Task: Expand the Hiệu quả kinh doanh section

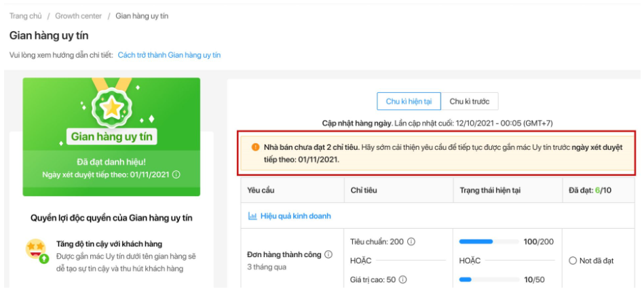Action: point(295,216)
